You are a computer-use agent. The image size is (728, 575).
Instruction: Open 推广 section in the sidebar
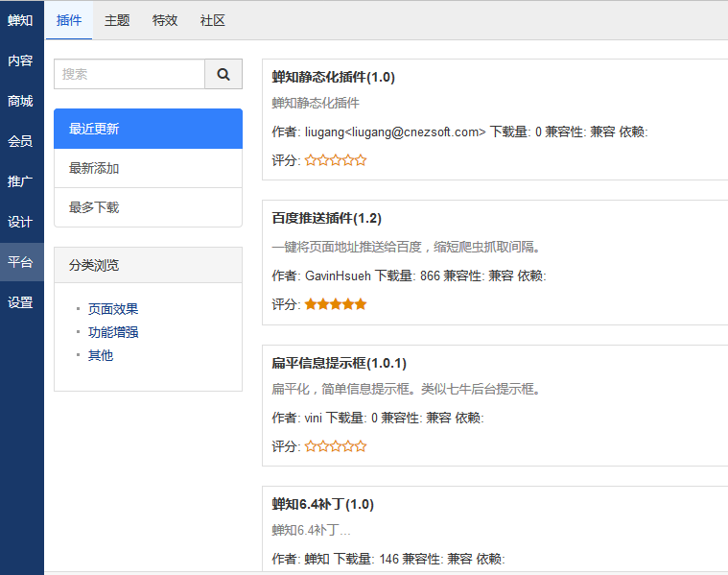pos(21,181)
